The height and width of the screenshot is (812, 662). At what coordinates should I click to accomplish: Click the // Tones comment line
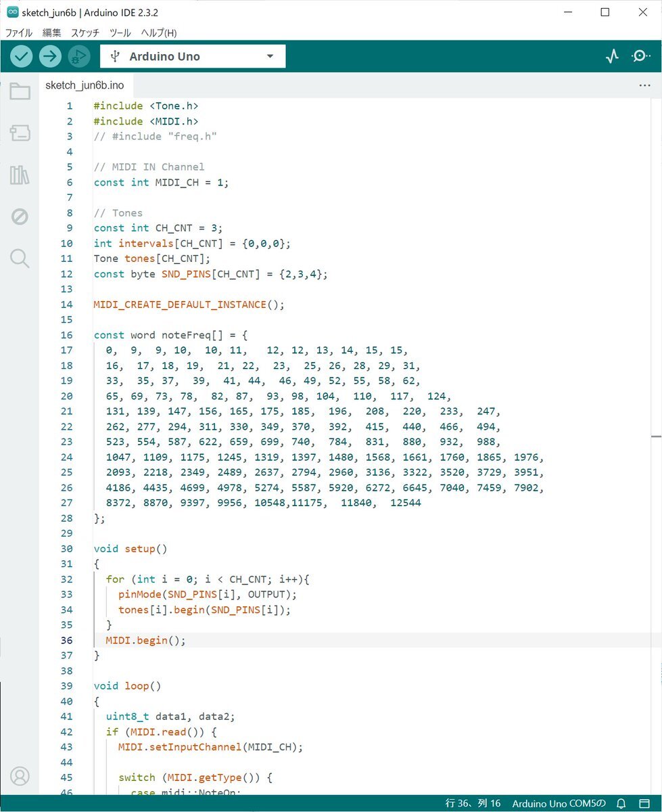click(x=118, y=212)
